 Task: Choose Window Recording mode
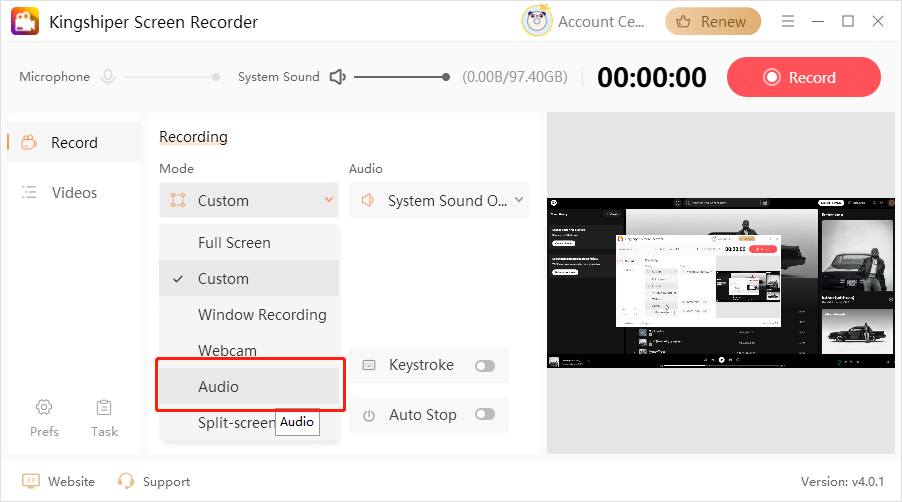[x=249, y=315]
